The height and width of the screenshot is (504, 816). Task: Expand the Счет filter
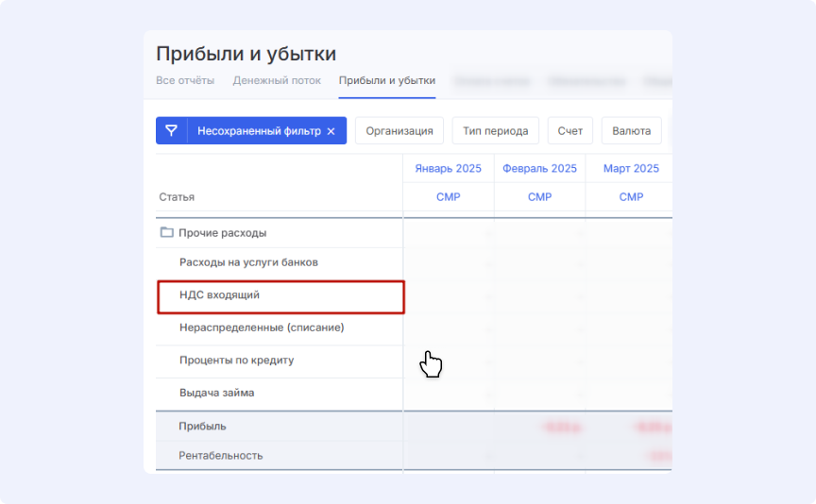click(x=569, y=131)
